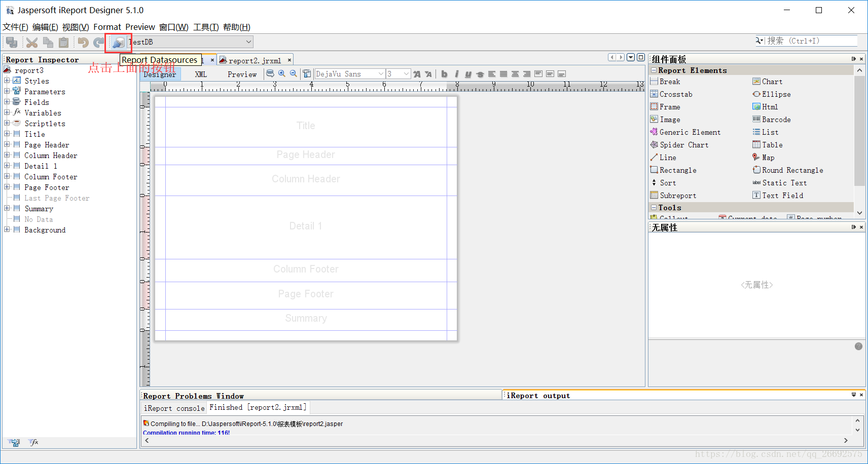Pick the Subreport palette element
The image size is (868, 464).
[673, 196]
